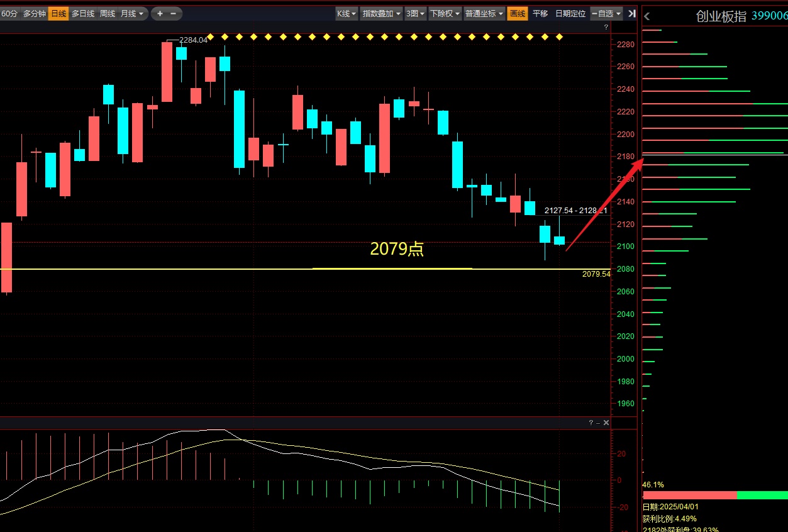The image size is (788, 532).
Task: Expand the 指数叠加 dropdown
Action: [x=381, y=13]
